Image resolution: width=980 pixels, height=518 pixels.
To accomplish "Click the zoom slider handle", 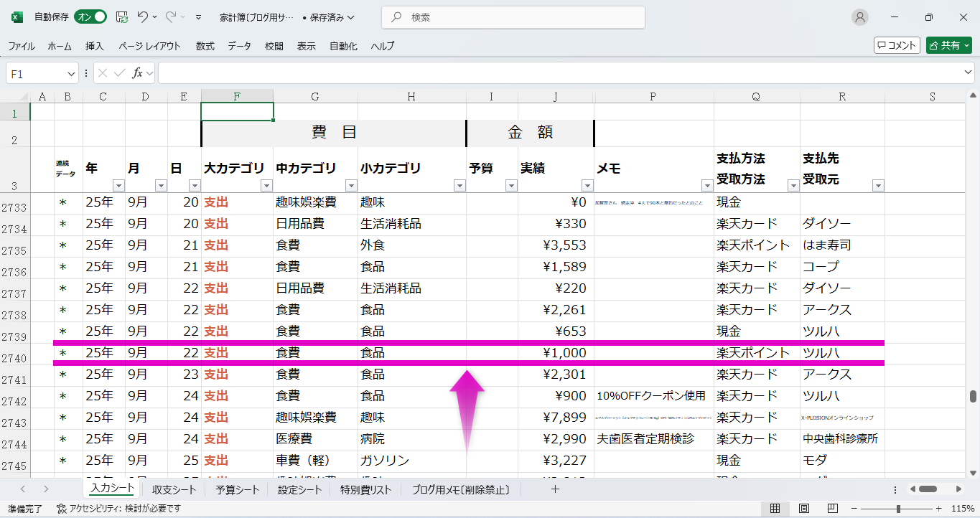I will (898, 509).
